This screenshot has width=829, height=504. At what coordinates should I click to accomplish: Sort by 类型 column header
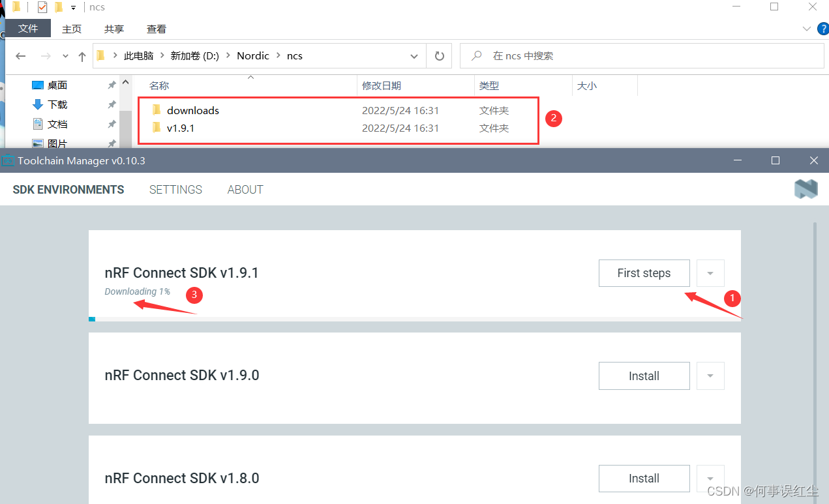[489, 85]
